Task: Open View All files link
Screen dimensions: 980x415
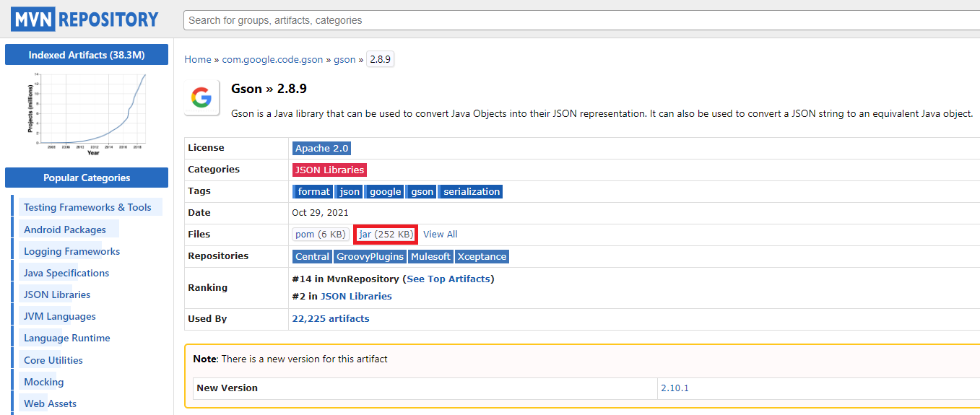Action: tap(441, 234)
